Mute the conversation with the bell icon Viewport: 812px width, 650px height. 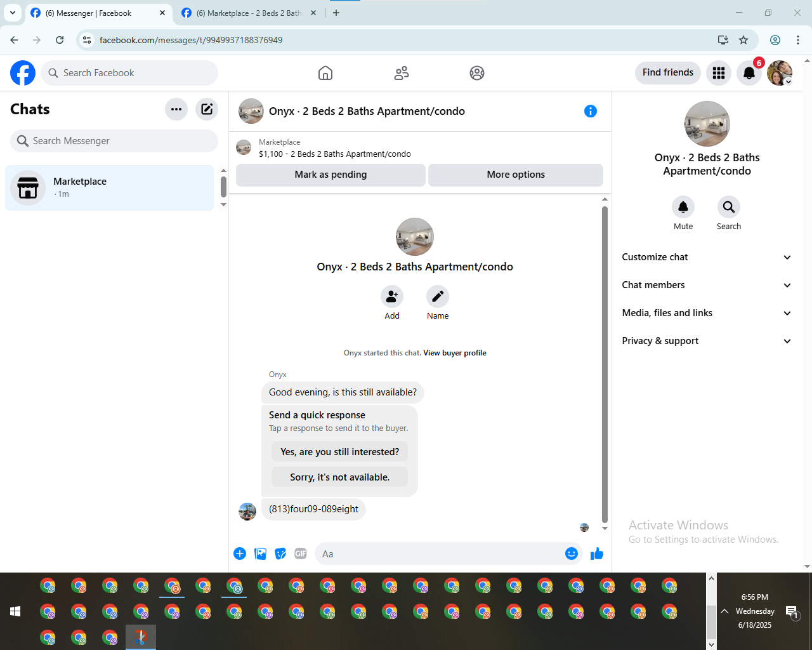point(683,207)
